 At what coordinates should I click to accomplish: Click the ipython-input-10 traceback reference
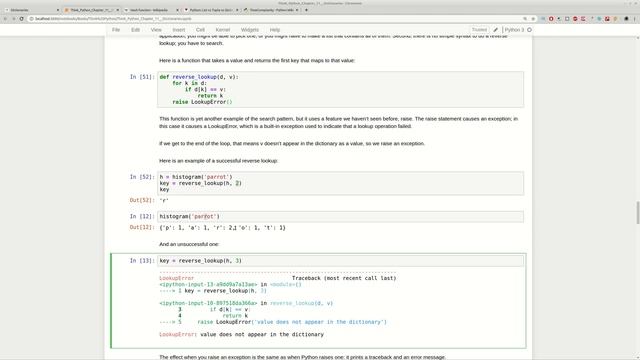(208, 303)
